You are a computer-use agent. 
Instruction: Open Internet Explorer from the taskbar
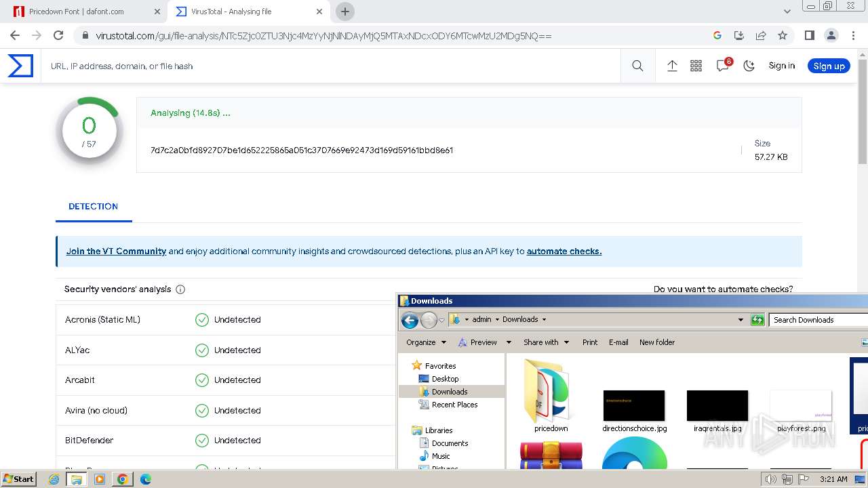tap(54, 479)
